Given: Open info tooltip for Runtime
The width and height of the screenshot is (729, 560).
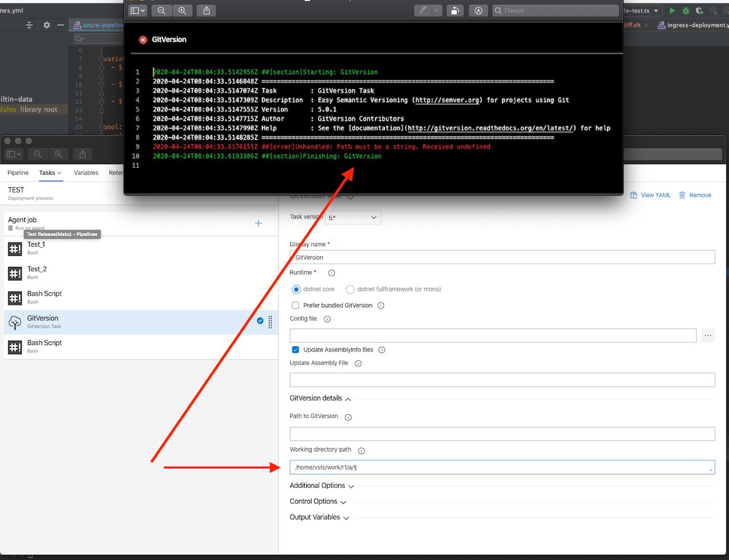Looking at the screenshot, I should [331, 273].
